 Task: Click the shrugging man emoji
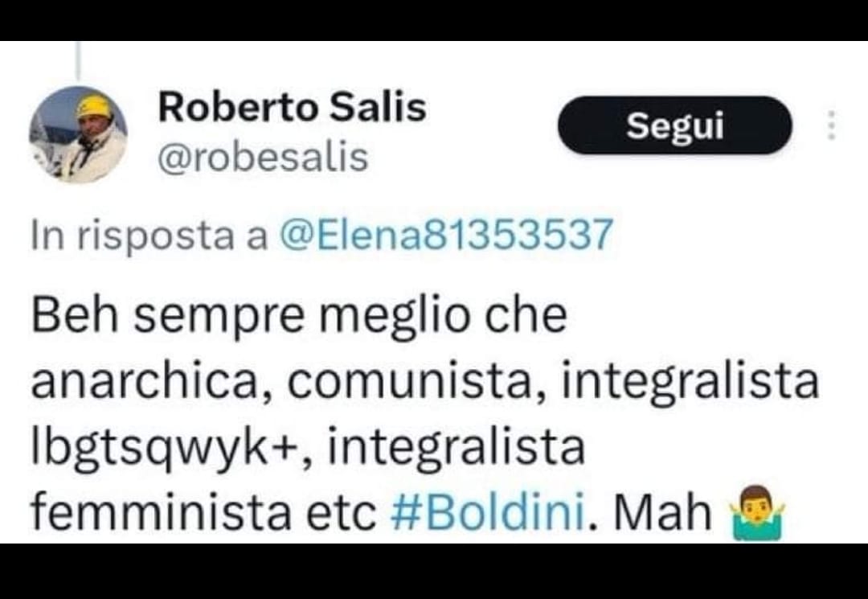click(x=757, y=513)
